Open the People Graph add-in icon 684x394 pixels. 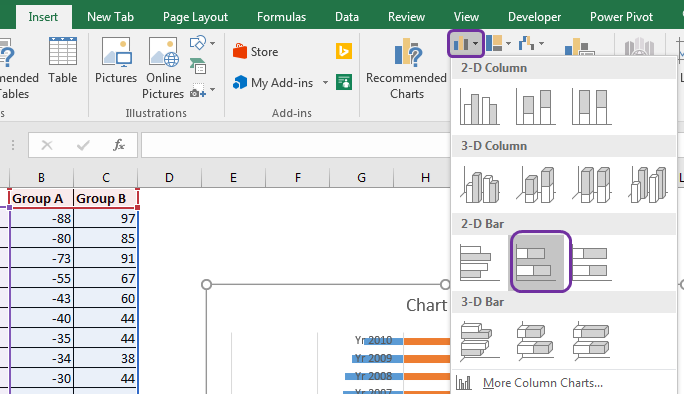[344, 82]
